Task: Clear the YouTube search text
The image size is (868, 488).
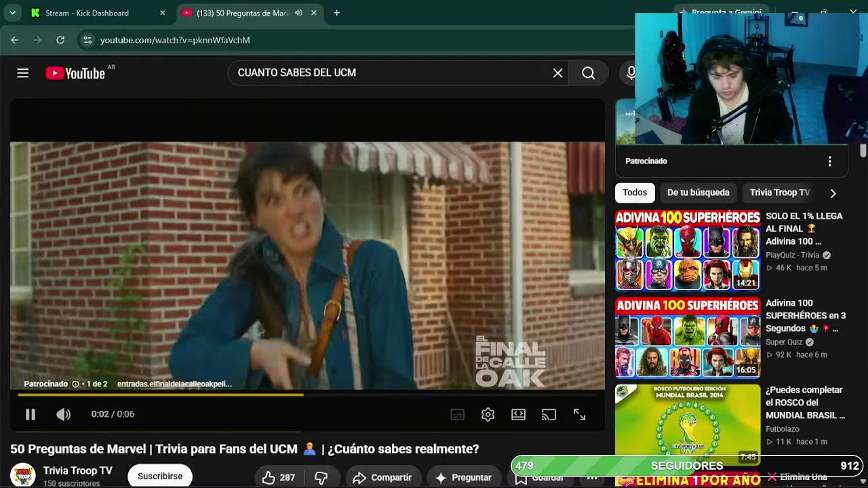Action: pos(557,73)
